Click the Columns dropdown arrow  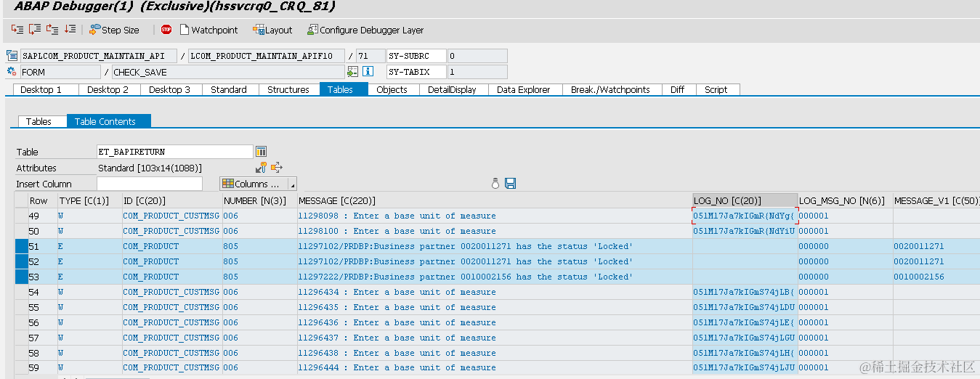[x=292, y=184]
